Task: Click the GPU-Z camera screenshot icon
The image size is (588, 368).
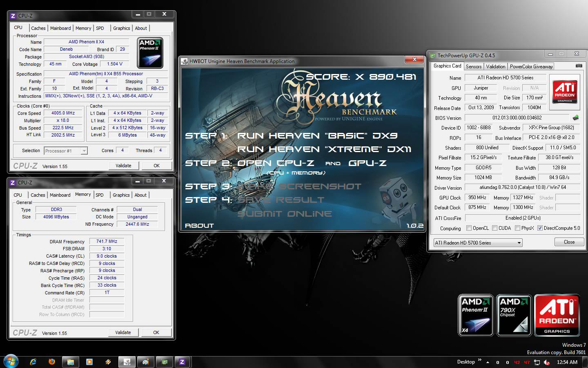Action: (x=579, y=66)
